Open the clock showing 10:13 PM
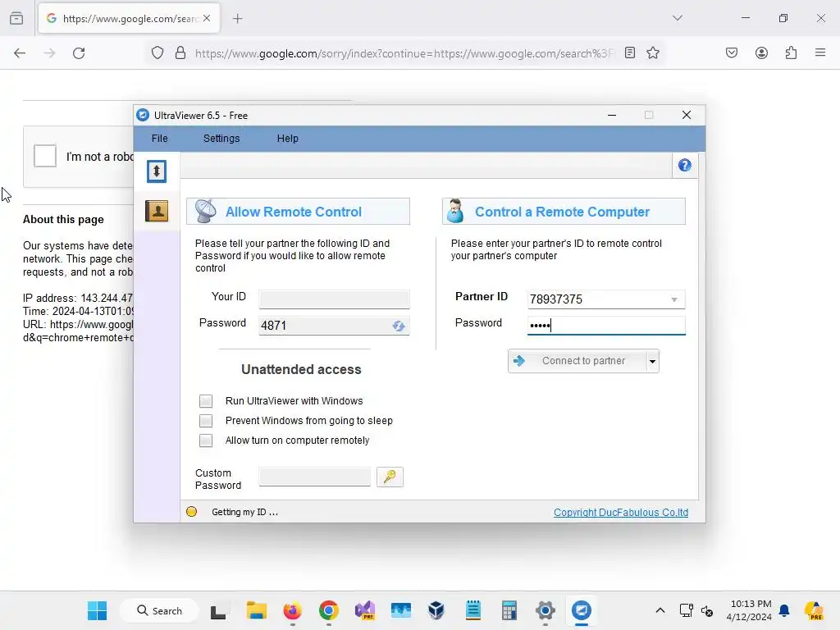 [x=750, y=610]
